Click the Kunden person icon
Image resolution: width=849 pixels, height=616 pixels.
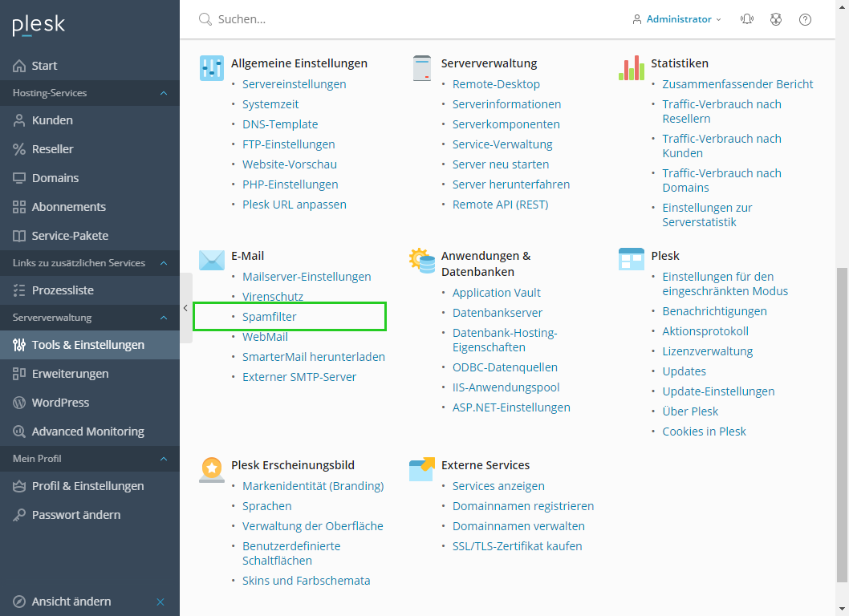pyautogui.click(x=19, y=120)
